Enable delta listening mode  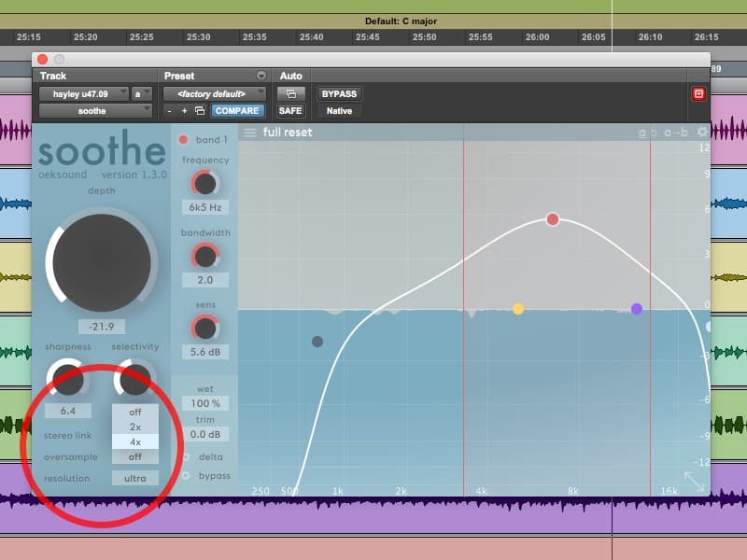pyautogui.click(x=186, y=457)
